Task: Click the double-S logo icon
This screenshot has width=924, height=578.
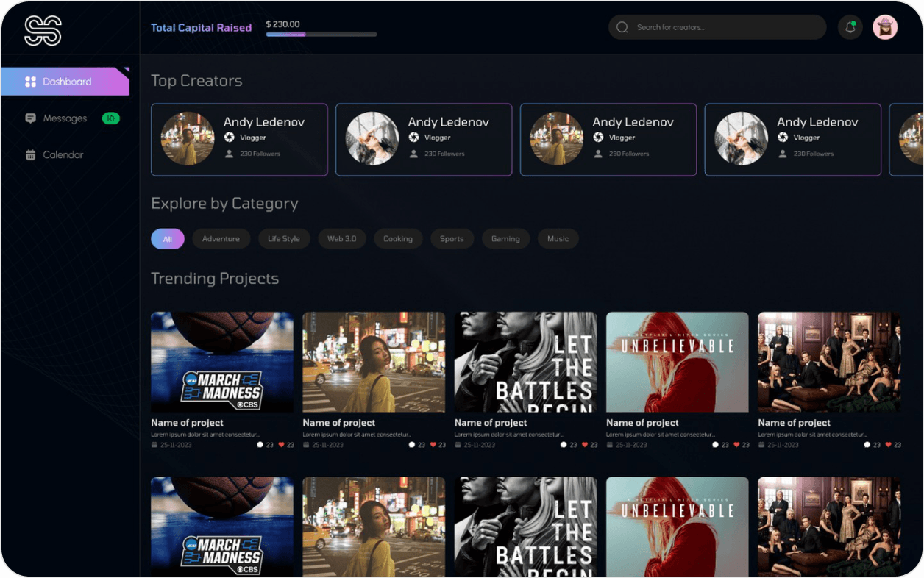Action: 43,31
